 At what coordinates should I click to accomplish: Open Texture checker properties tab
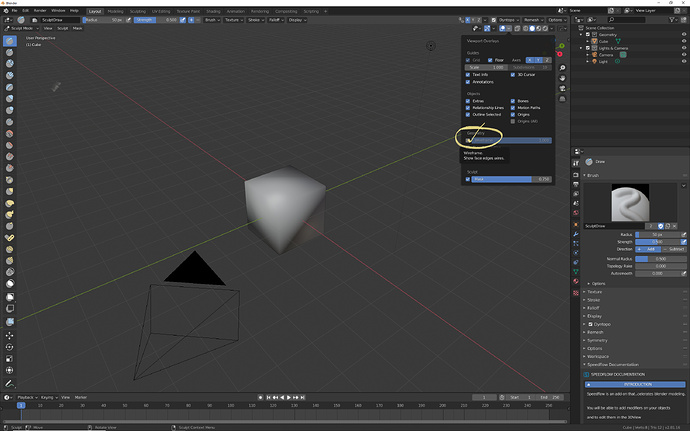(x=576, y=293)
